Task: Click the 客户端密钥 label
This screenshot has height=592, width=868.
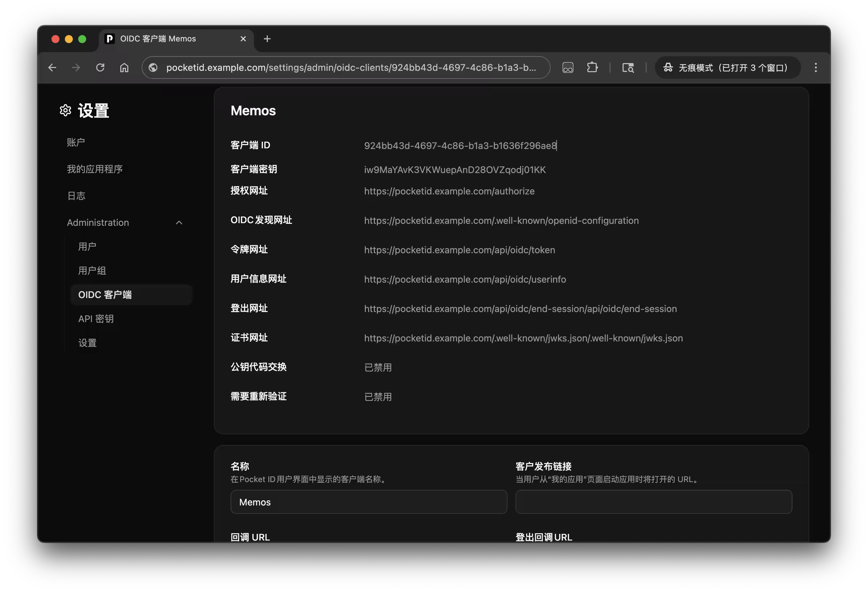Action: [x=254, y=169]
